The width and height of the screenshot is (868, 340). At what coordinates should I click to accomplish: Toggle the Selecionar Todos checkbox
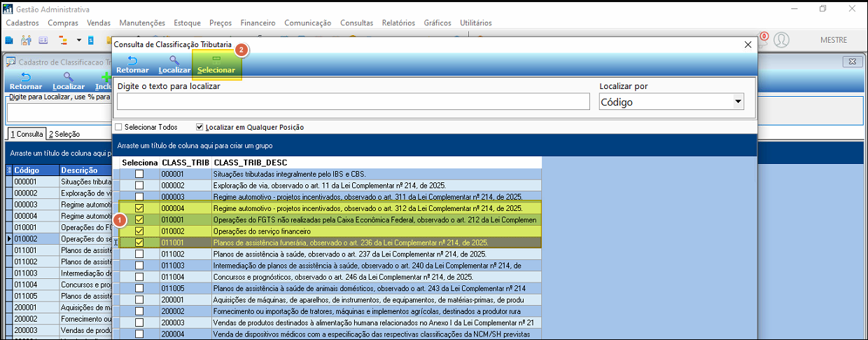click(118, 127)
